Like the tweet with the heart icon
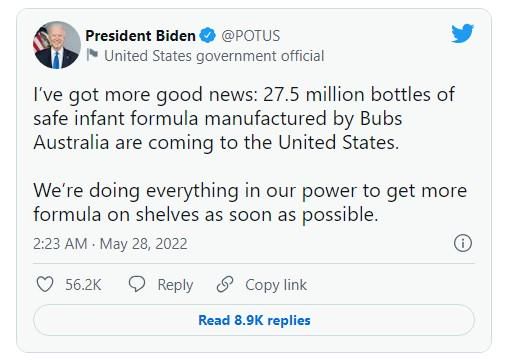Image resolution: width=512 pixels, height=362 pixels. tap(45, 285)
